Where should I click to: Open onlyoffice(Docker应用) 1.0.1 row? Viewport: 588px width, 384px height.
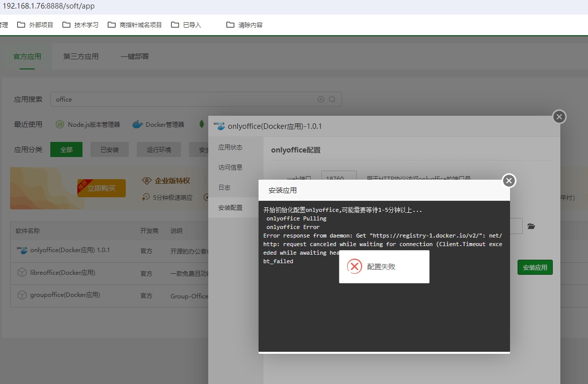[70, 250]
